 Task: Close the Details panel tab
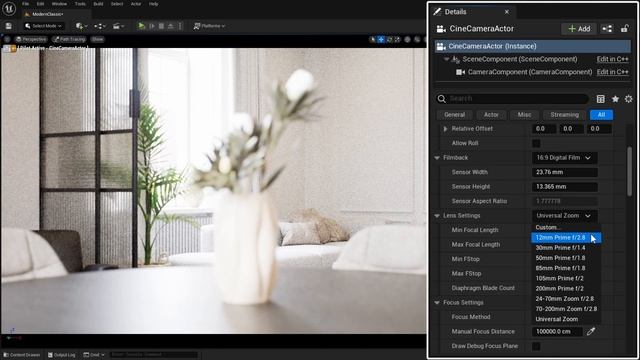(x=507, y=12)
